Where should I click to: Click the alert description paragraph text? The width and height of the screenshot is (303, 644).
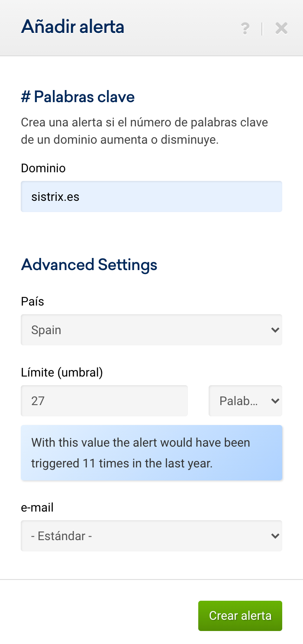coord(144,131)
